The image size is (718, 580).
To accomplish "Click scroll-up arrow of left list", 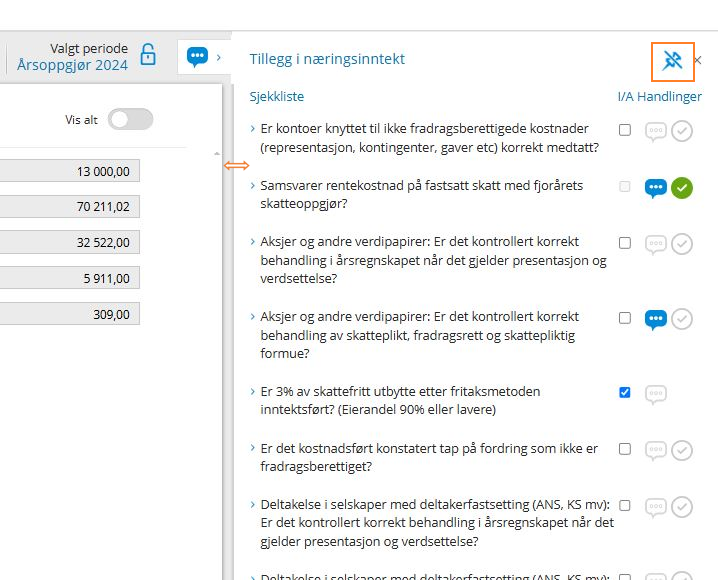I will pyautogui.click(x=217, y=154).
